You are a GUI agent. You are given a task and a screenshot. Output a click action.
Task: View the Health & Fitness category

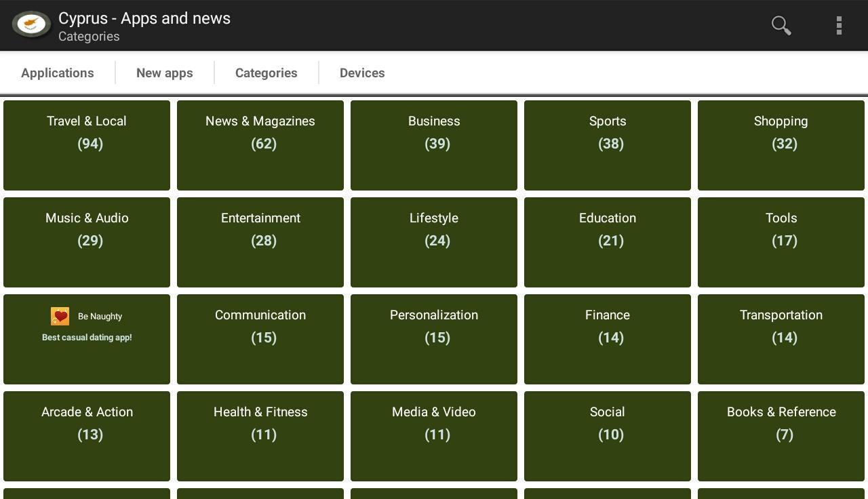coord(260,436)
